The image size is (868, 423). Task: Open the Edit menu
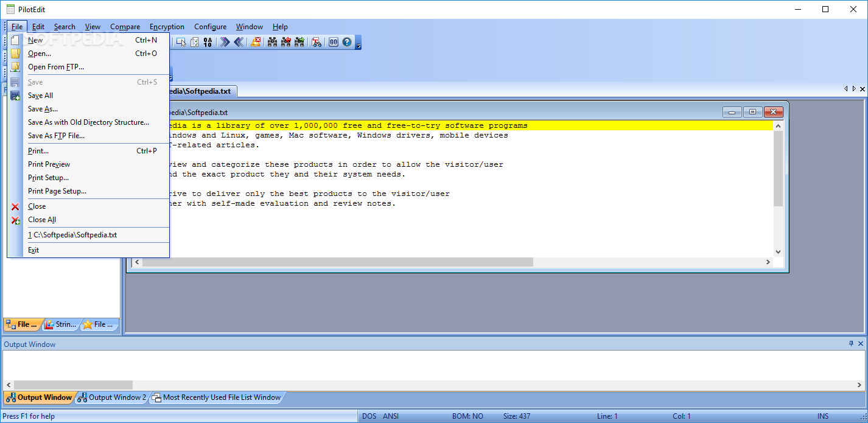pos(38,27)
